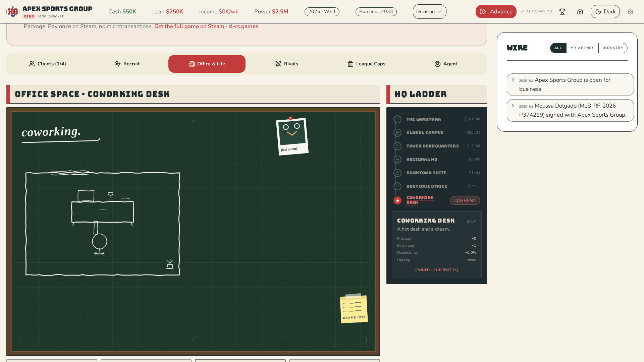
Task: Toggle Dark mode
Action: point(605,12)
